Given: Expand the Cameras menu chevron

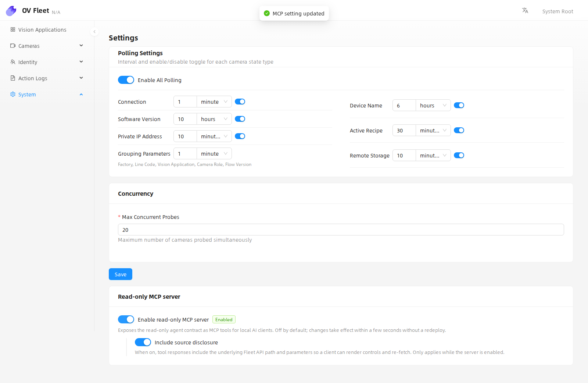Looking at the screenshot, I should click(x=81, y=46).
